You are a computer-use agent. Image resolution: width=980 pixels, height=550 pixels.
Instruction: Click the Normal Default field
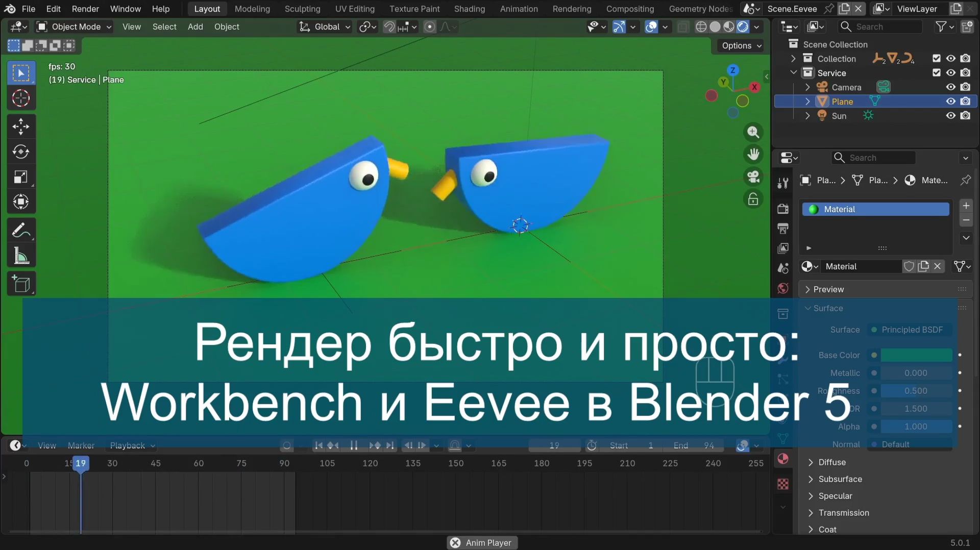(x=911, y=444)
